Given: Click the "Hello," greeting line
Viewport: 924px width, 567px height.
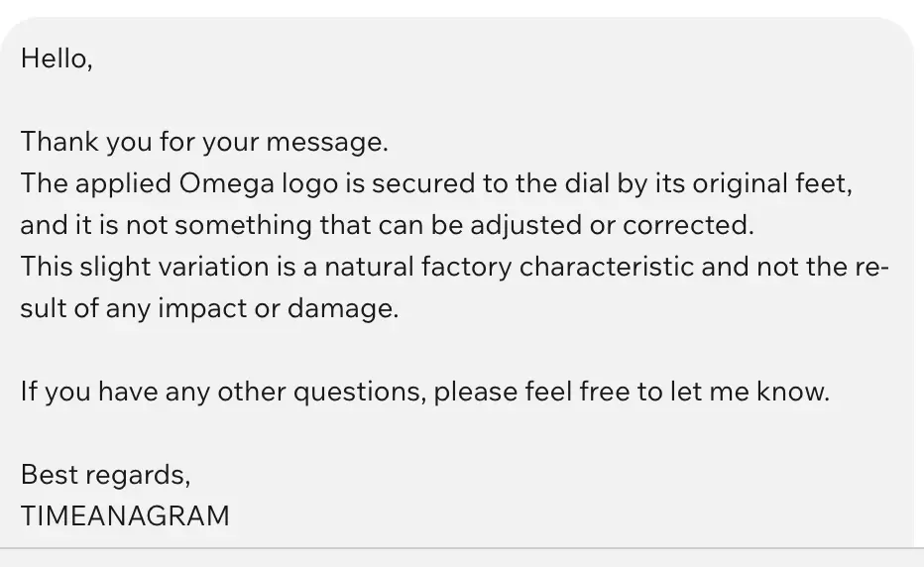Looking at the screenshot, I should tap(57, 59).
